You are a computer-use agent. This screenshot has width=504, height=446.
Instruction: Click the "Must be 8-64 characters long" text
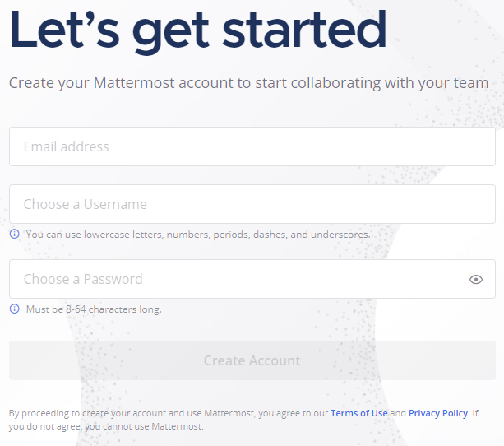click(x=94, y=309)
